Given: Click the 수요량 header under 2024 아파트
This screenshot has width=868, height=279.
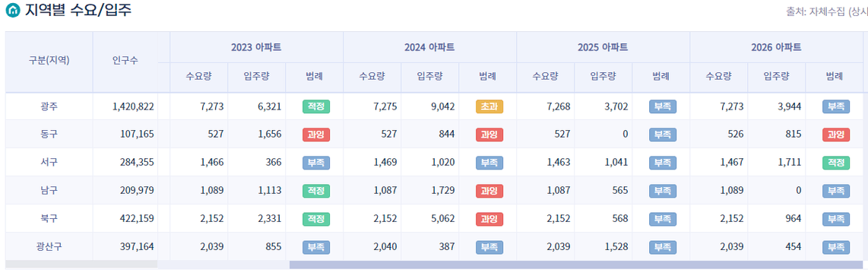Looking at the screenshot, I should tap(372, 77).
